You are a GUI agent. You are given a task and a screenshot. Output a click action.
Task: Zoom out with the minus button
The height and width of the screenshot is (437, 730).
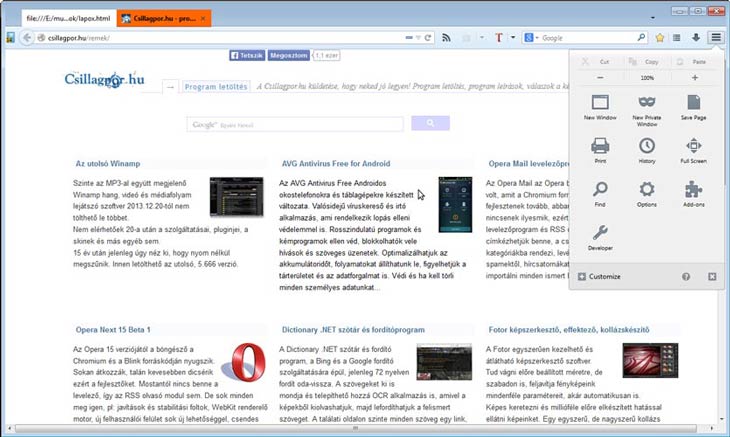pyautogui.click(x=600, y=78)
